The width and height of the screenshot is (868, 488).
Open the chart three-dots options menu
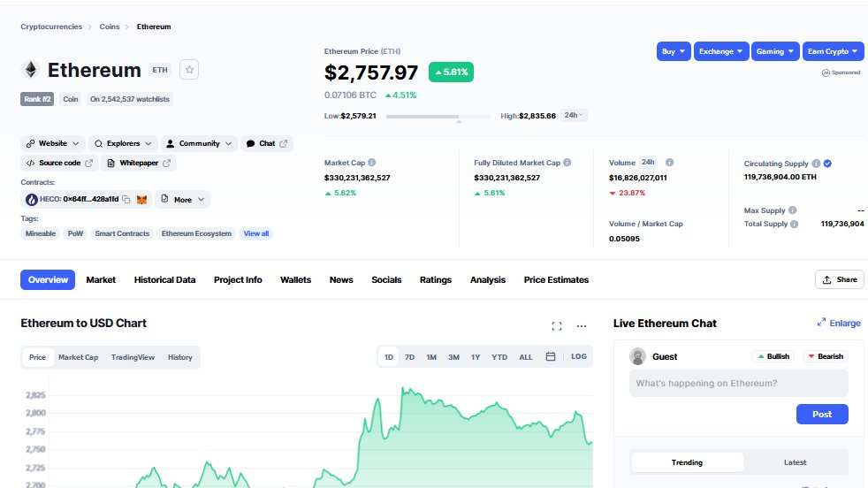pos(582,326)
